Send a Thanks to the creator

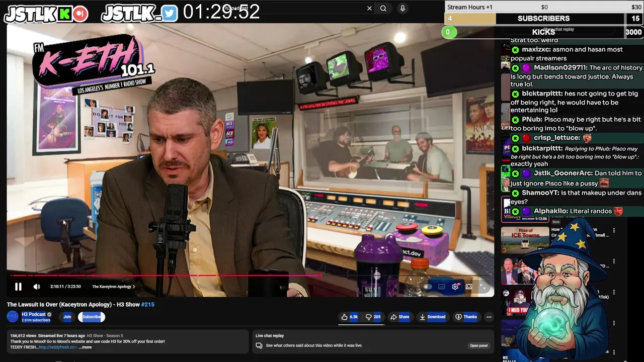coord(466,317)
